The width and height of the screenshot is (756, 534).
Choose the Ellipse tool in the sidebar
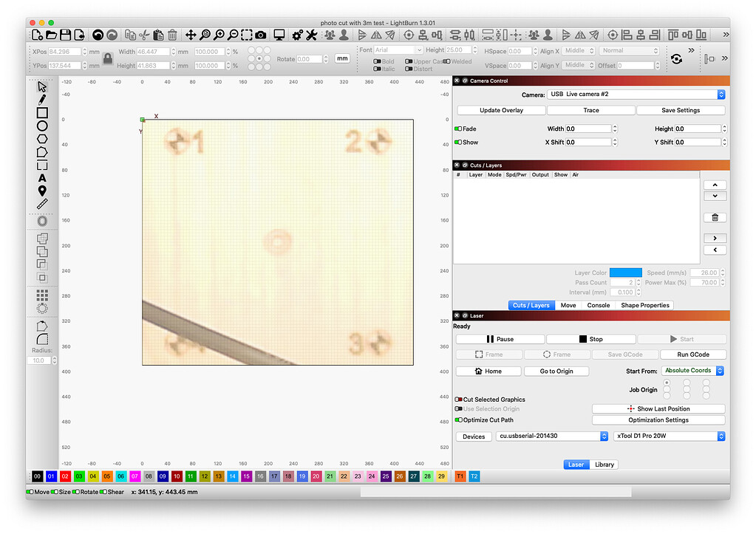point(42,126)
